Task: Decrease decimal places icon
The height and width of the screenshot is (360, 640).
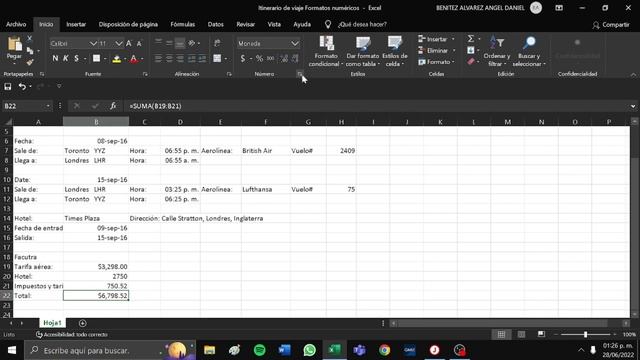Action: pyautogui.click(x=295, y=59)
